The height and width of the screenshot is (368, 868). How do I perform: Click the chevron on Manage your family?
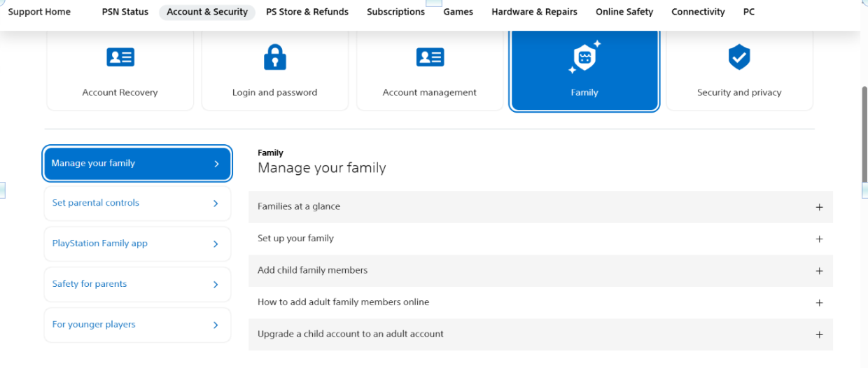click(x=216, y=164)
